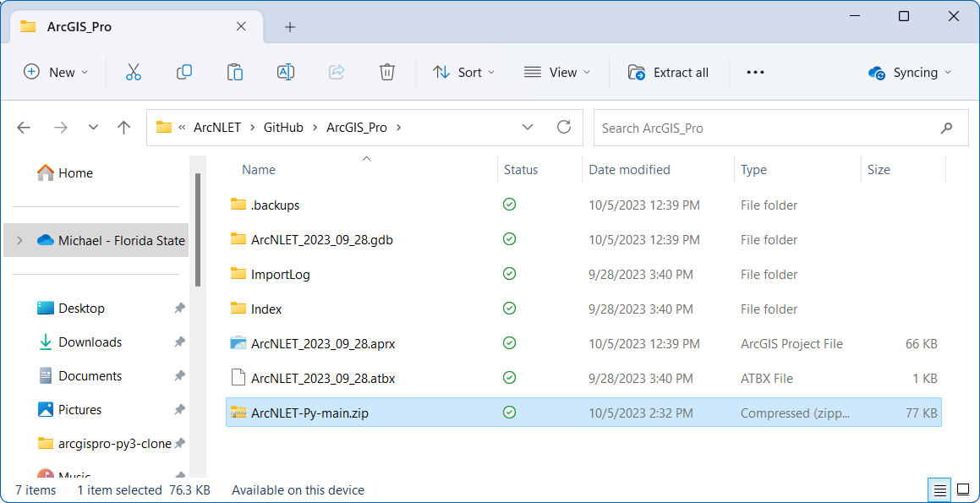The image size is (980, 503).
Task: Sort by the Name column header
Action: click(259, 170)
